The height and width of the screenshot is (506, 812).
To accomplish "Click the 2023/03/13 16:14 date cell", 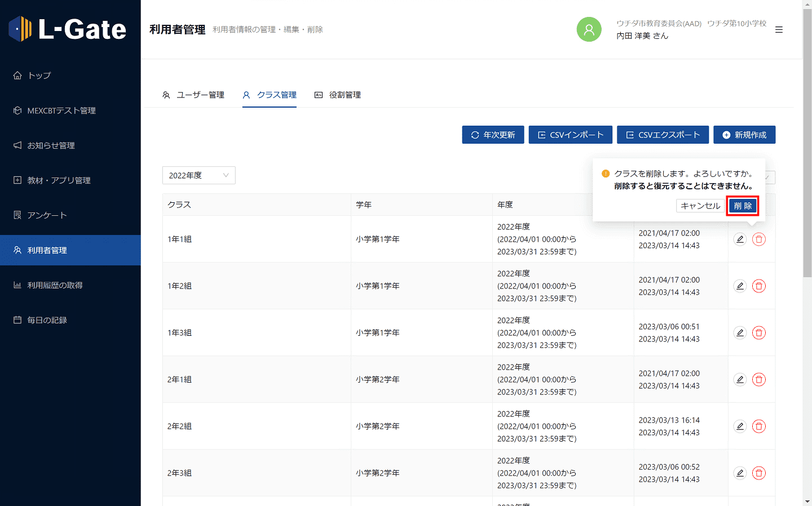I will (x=669, y=420).
